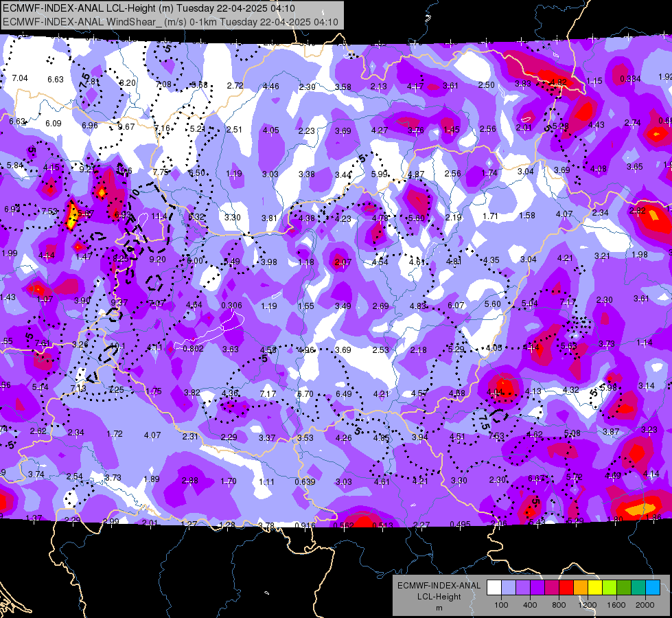
Task: Click the dark green legend swatch
Action: pos(624,588)
